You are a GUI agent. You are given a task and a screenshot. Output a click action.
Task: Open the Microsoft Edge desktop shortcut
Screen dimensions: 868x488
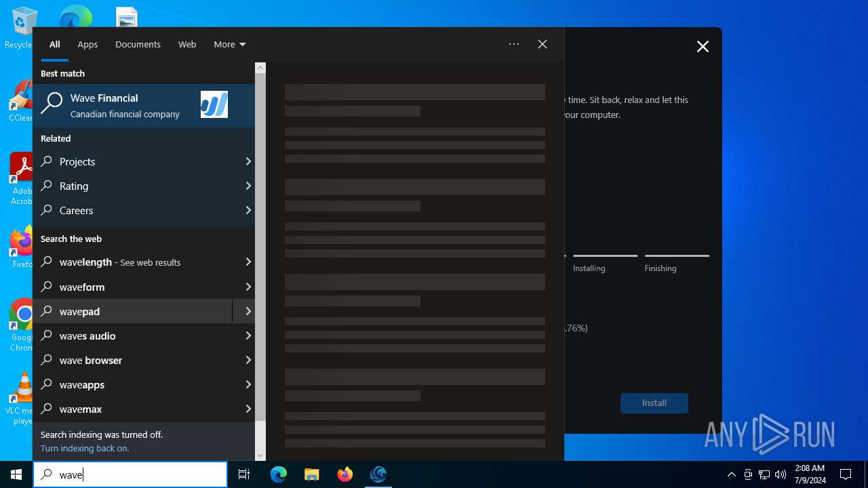pyautogui.click(x=76, y=16)
